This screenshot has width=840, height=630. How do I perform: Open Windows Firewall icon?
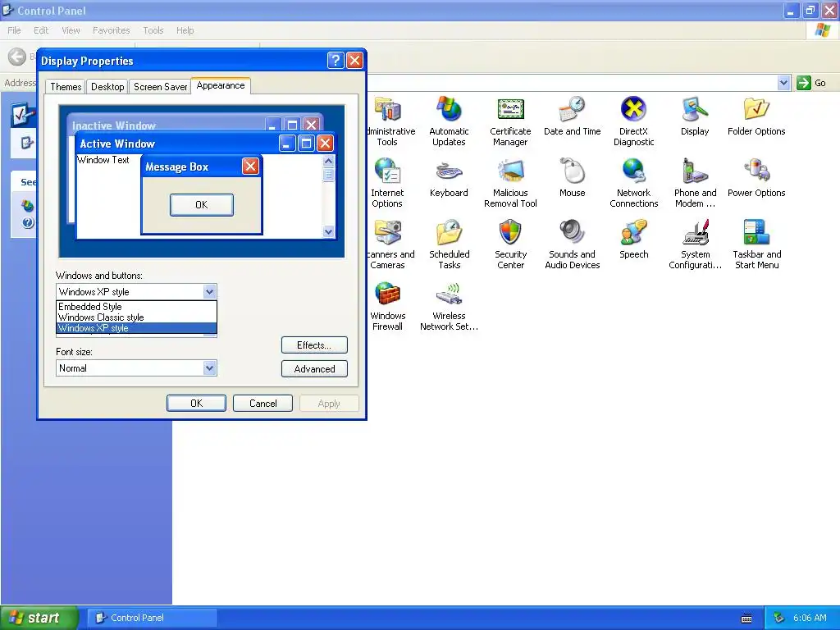(387, 307)
